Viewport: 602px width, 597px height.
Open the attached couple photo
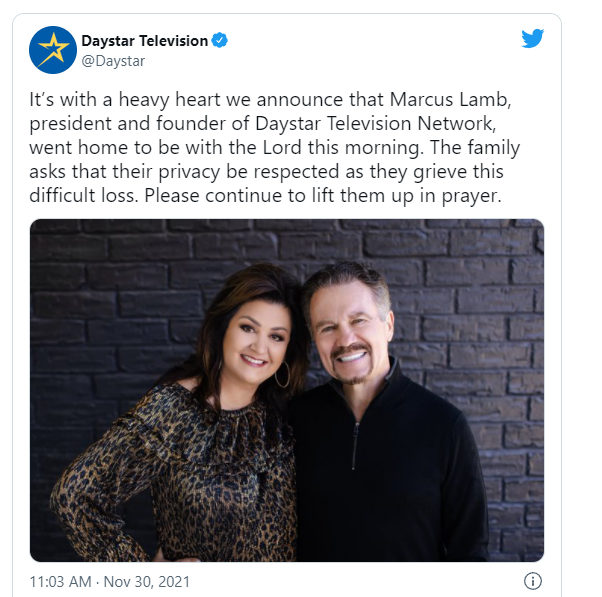tap(287, 390)
